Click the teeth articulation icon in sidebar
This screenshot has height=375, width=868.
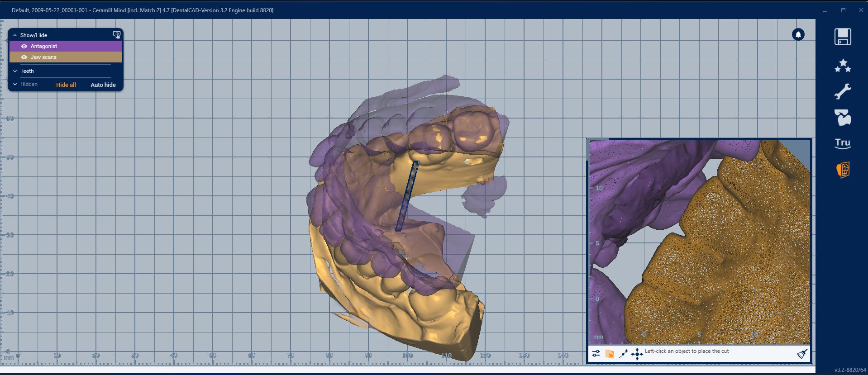tap(842, 118)
